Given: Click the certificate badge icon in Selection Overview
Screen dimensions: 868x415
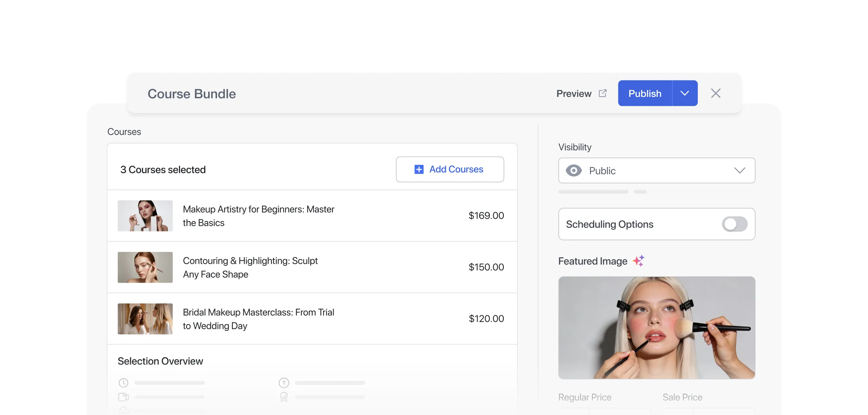Looking at the screenshot, I should click(x=284, y=397).
